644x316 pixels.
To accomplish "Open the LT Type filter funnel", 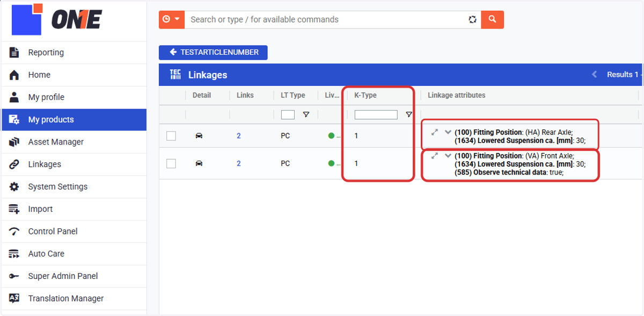I will 306,114.
